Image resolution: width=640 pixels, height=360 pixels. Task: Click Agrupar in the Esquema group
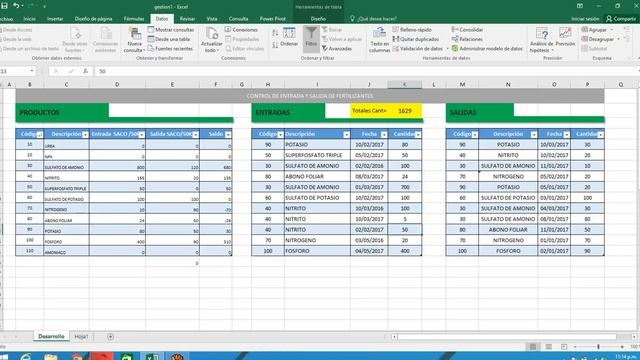[x=594, y=30]
